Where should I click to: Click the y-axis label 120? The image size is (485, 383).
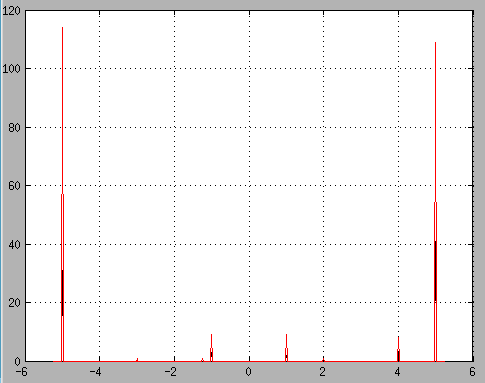point(11,11)
